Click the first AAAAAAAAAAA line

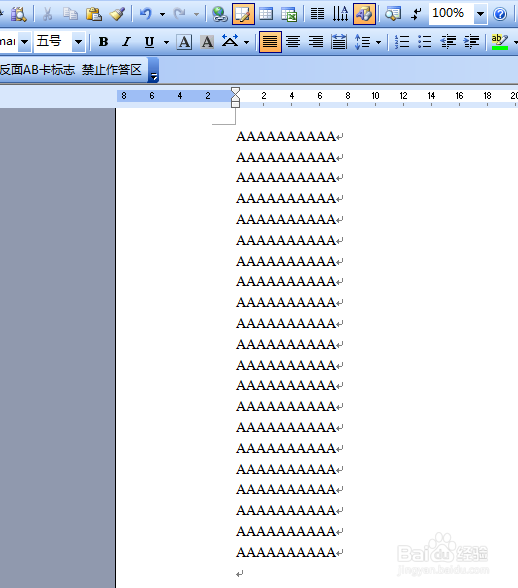286,136
